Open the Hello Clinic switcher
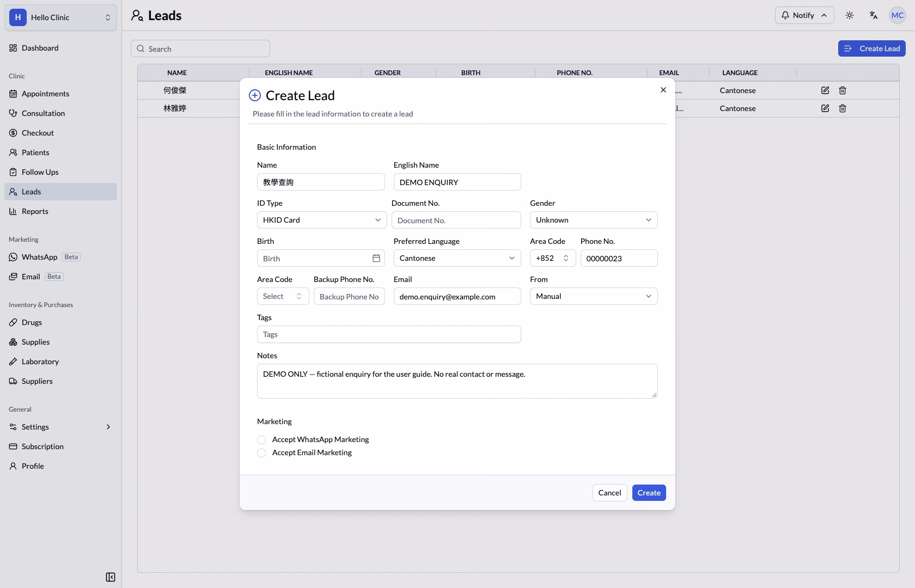915x588 pixels. [x=60, y=17]
